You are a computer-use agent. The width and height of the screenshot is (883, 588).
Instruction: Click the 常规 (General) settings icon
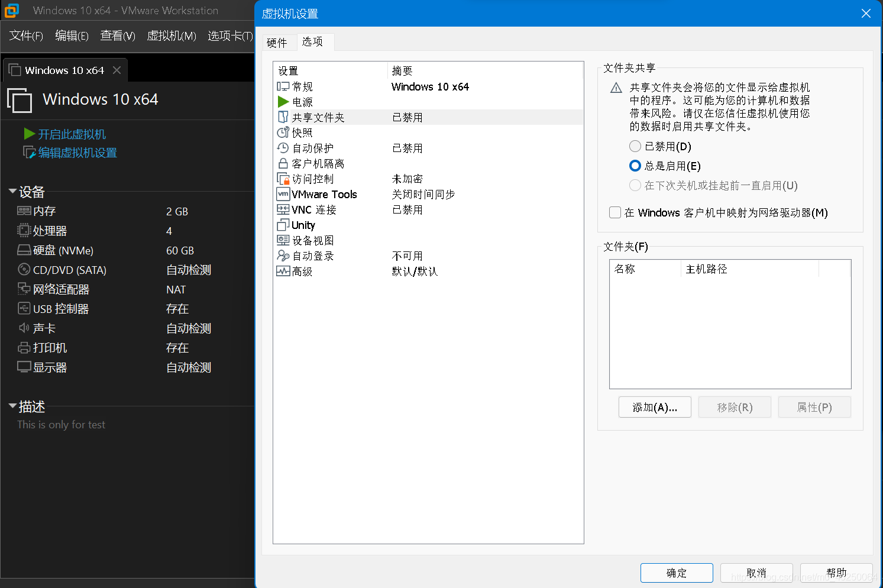283,86
